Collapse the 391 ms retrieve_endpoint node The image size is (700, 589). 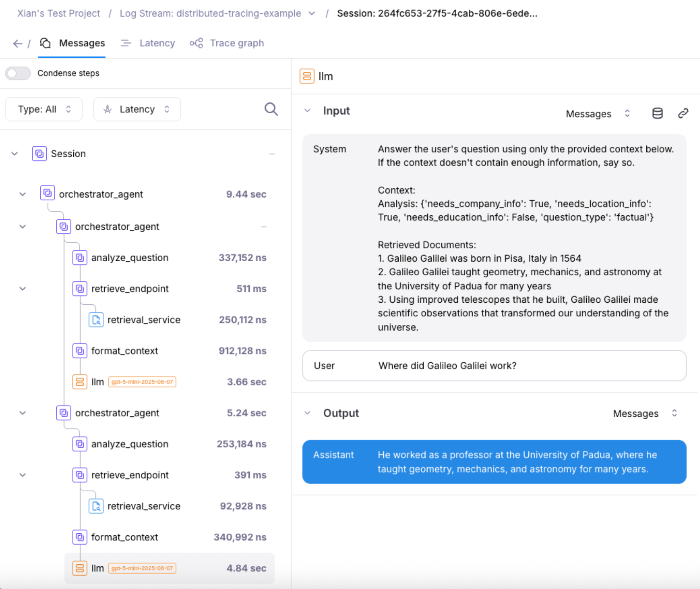click(x=23, y=475)
